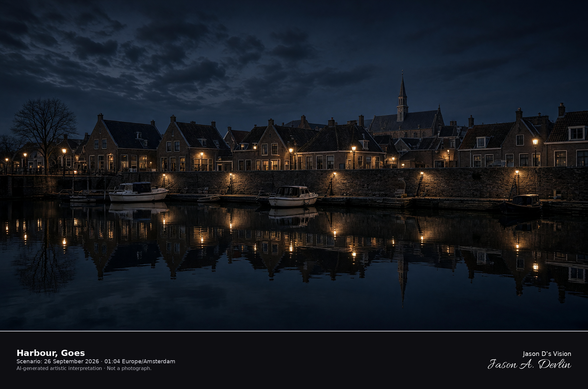Click the "Jason A. Devlin" signature
The image size is (588, 389).
click(x=529, y=364)
